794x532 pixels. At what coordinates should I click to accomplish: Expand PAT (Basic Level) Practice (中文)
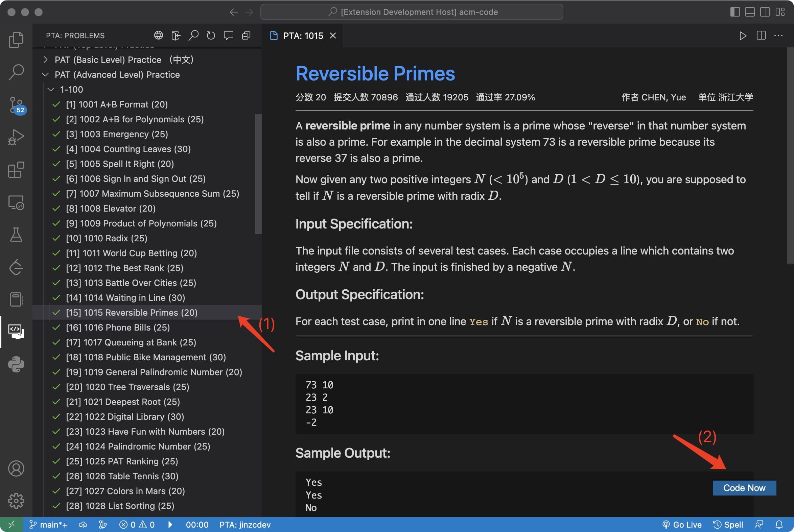point(147,60)
